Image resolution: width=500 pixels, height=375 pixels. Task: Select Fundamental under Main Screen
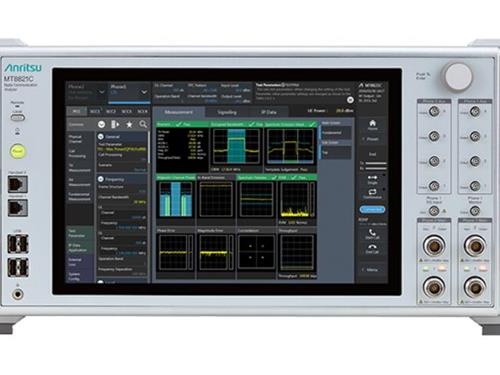pyautogui.click(x=336, y=133)
